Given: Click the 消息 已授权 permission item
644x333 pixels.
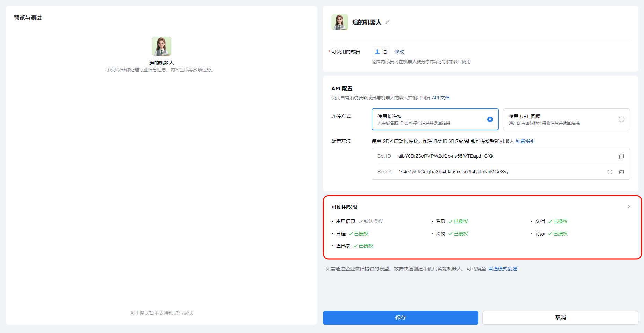Looking at the screenshot, I should [450, 221].
